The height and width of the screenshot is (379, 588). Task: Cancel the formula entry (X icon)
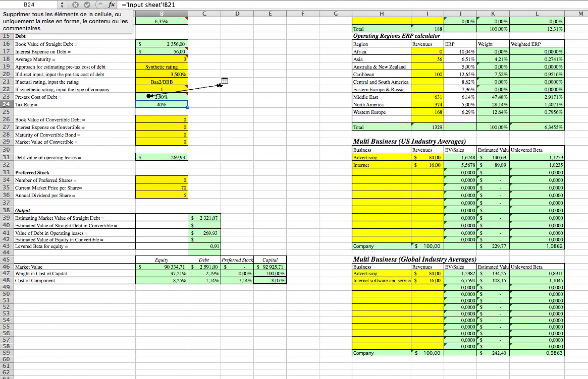tap(75, 5)
